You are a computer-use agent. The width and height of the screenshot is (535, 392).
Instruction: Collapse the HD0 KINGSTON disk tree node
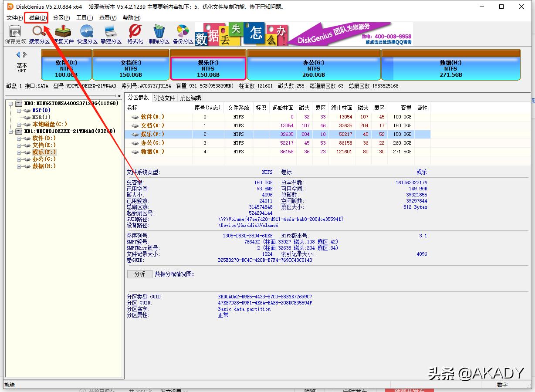coord(10,103)
